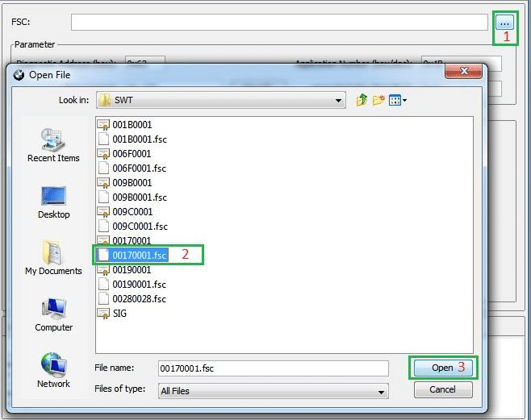
Task: Select file 00280028.fsc
Action: pos(139,299)
